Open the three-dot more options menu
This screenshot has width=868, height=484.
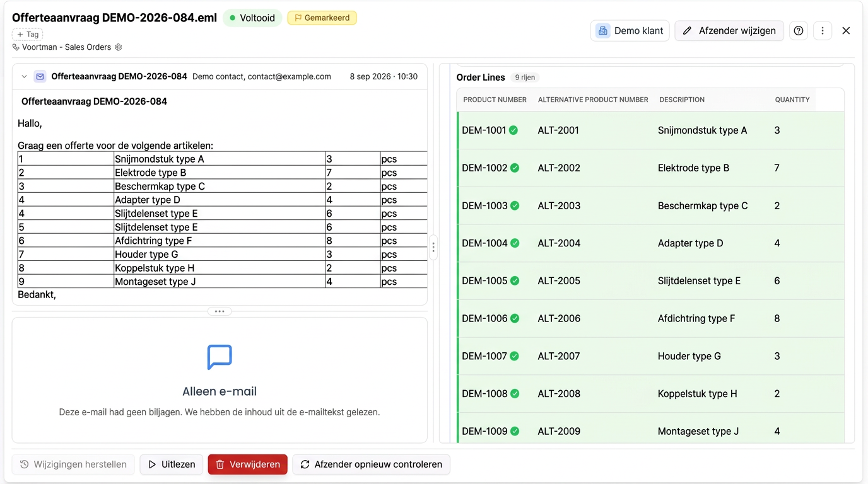click(x=823, y=31)
